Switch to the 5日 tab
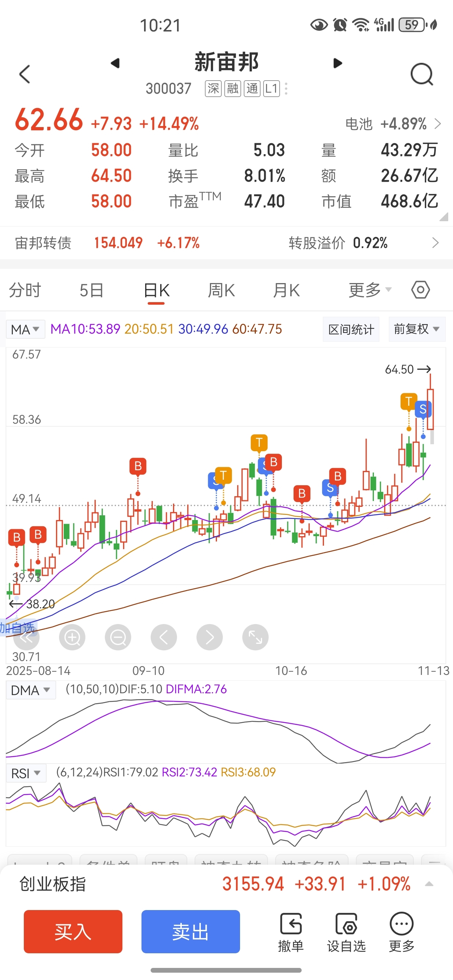Image resolution: width=453 pixels, height=980 pixels. (91, 290)
